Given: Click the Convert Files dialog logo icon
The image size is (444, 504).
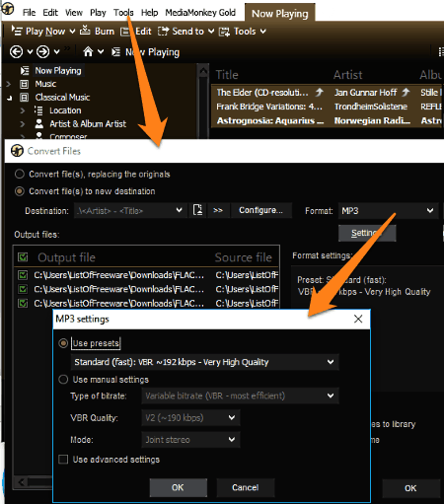Looking at the screenshot, I should click(x=17, y=151).
